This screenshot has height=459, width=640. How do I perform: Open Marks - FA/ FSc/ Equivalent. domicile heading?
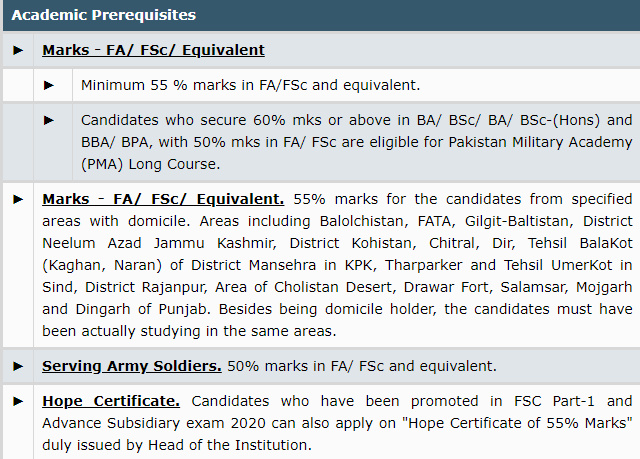163,199
